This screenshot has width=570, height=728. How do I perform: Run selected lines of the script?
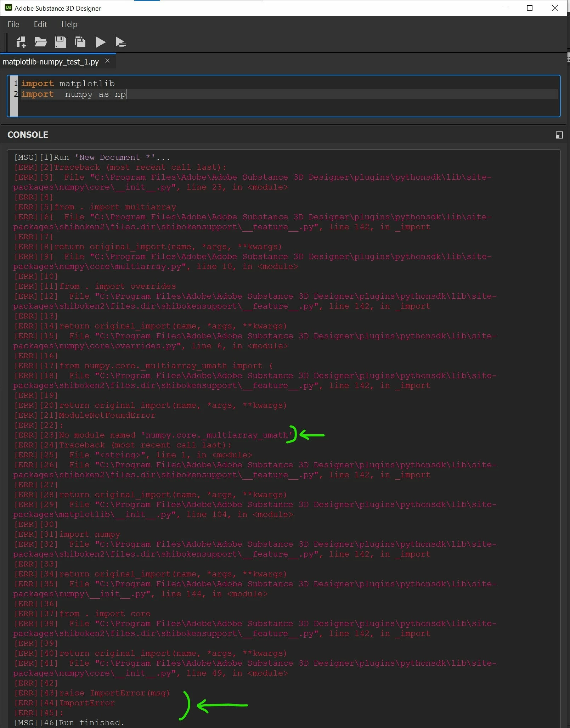[120, 42]
